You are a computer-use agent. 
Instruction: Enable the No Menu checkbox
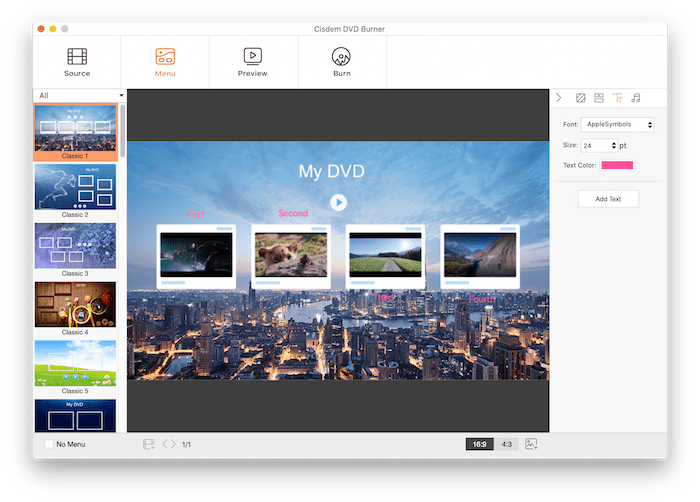[50, 444]
